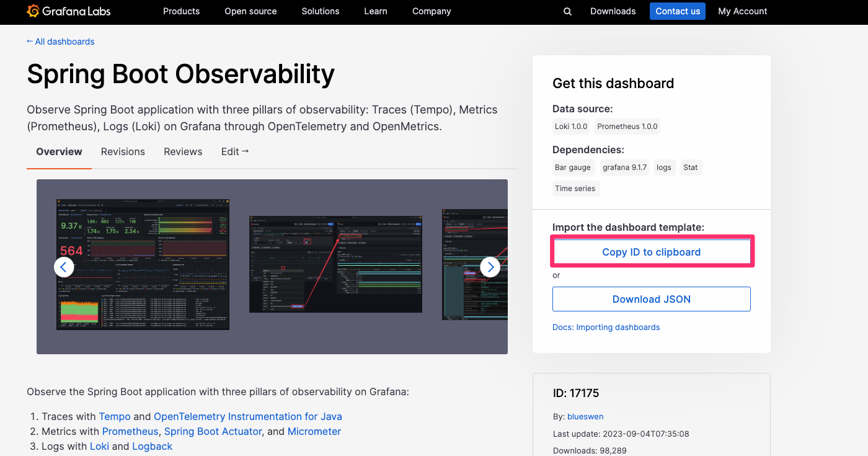Go back to All dashboards
This screenshot has height=456, width=868.
[x=60, y=42]
